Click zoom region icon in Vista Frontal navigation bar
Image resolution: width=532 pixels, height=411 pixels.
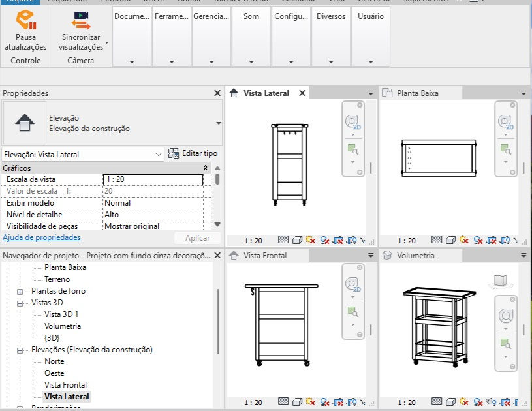(x=353, y=311)
